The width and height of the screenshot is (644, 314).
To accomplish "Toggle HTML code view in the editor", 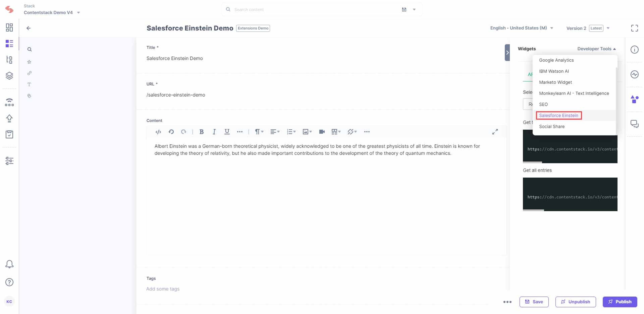I will (x=158, y=132).
